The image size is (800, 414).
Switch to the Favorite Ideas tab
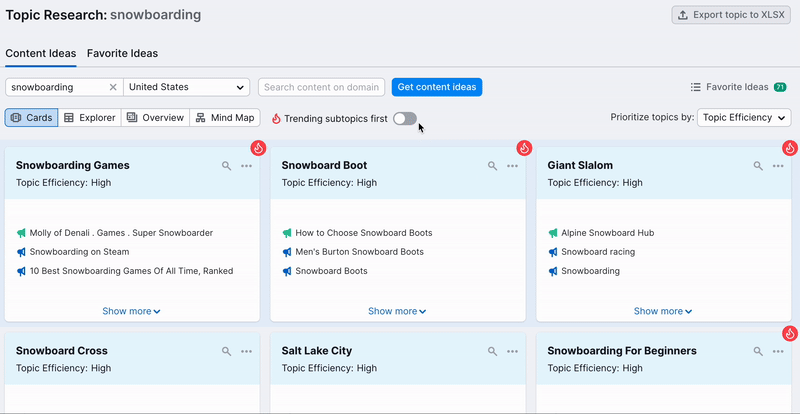pos(122,53)
